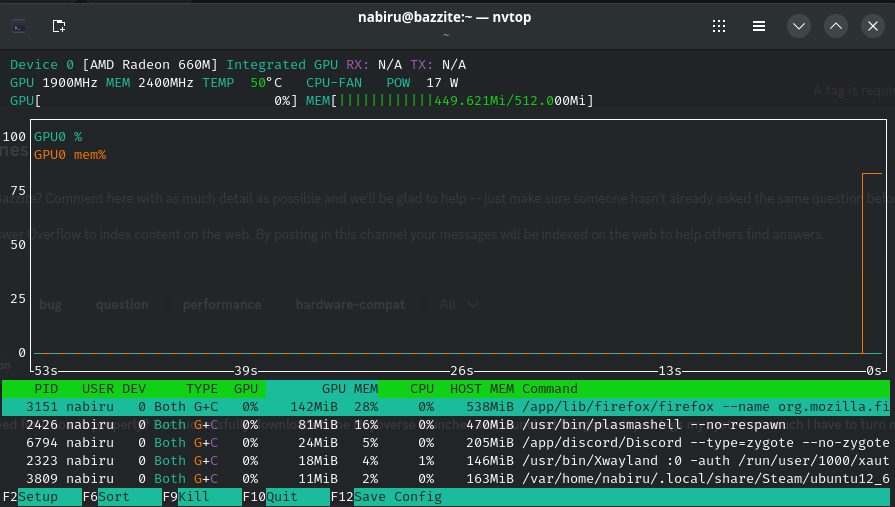Select the plasmashell process row 2426

pos(446,425)
